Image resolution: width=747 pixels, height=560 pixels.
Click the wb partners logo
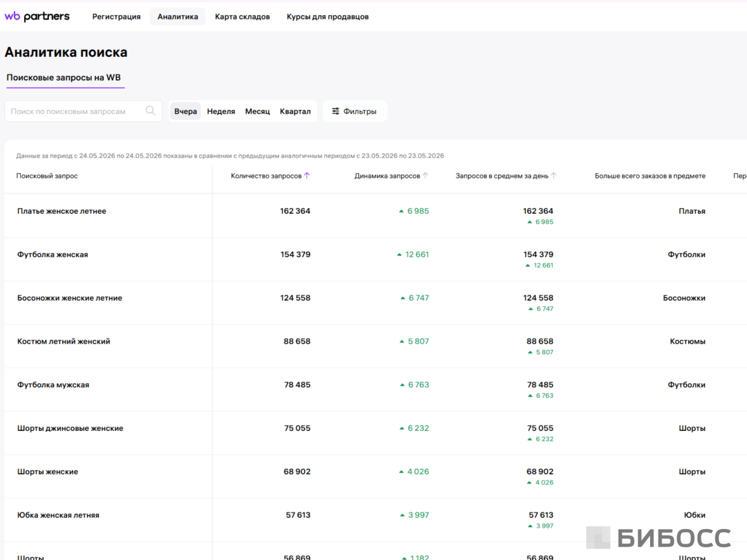37,16
